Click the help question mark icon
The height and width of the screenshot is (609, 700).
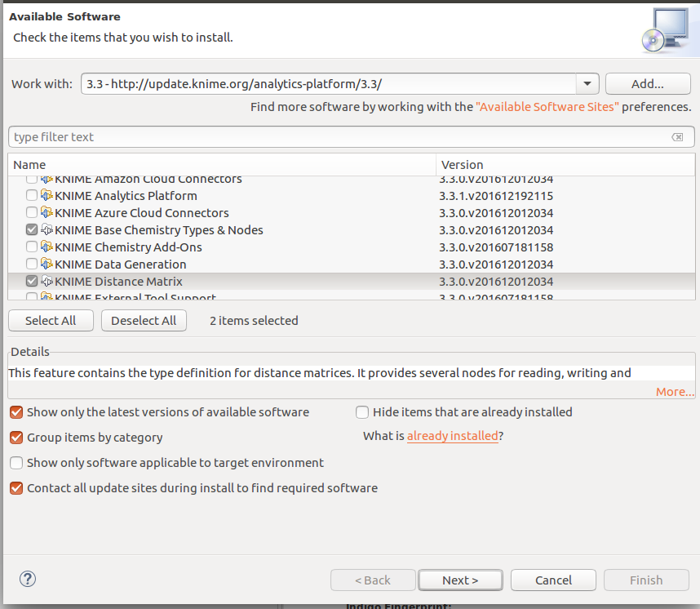[28, 579]
